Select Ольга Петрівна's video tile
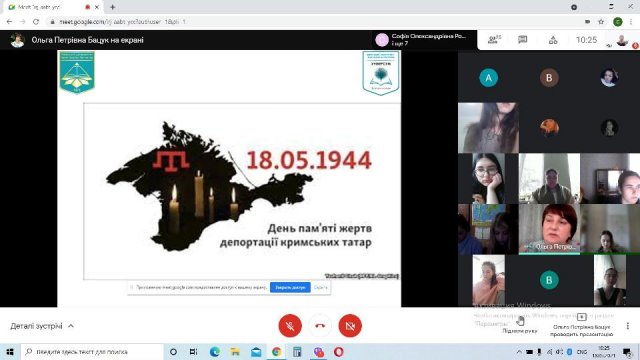 pyautogui.click(x=549, y=229)
